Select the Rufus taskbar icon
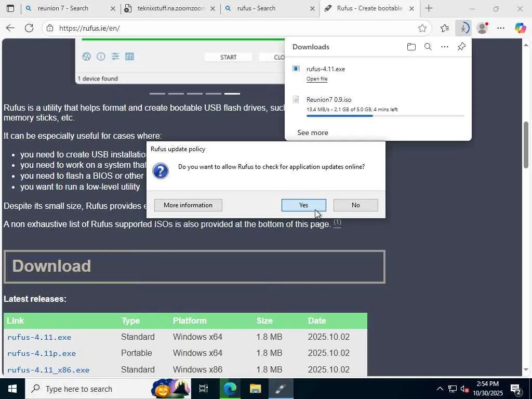The width and height of the screenshot is (532, 399). click(x=281, y=389)
